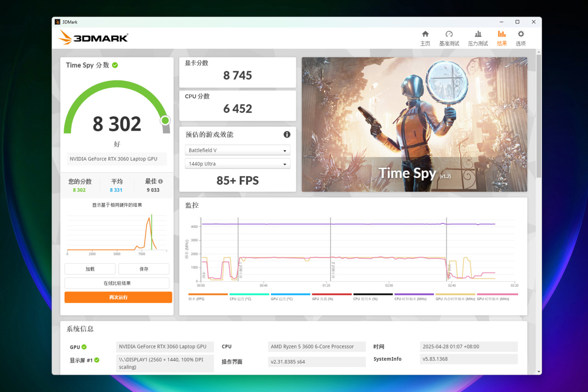The image size is (588, 392).
Task: Click the 操作界面 version v2.31.8385 s64
Action: (317, 362)
